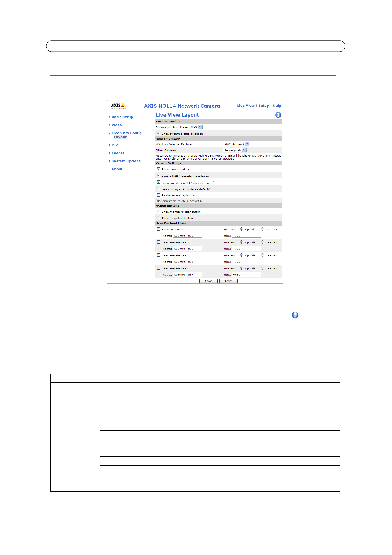Open the PTZ menu in the sidebar
392x555 pixels.
pos(115,145)
